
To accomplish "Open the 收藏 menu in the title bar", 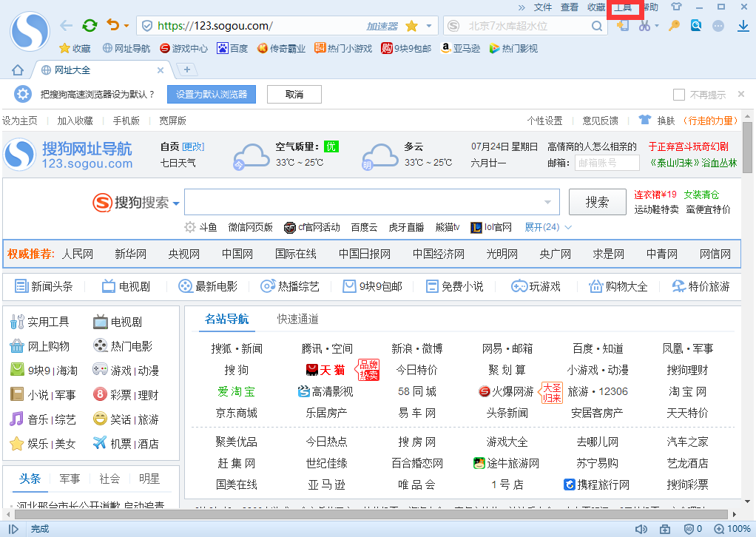I will pyautogui.click(x=596, y=7).
